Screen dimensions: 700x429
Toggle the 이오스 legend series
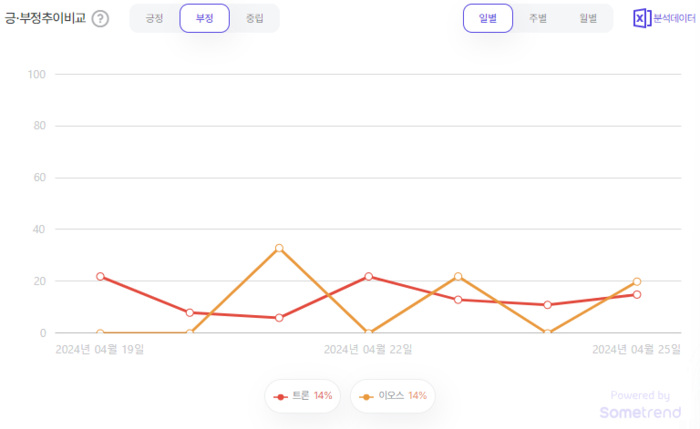[x=390, y=396]
